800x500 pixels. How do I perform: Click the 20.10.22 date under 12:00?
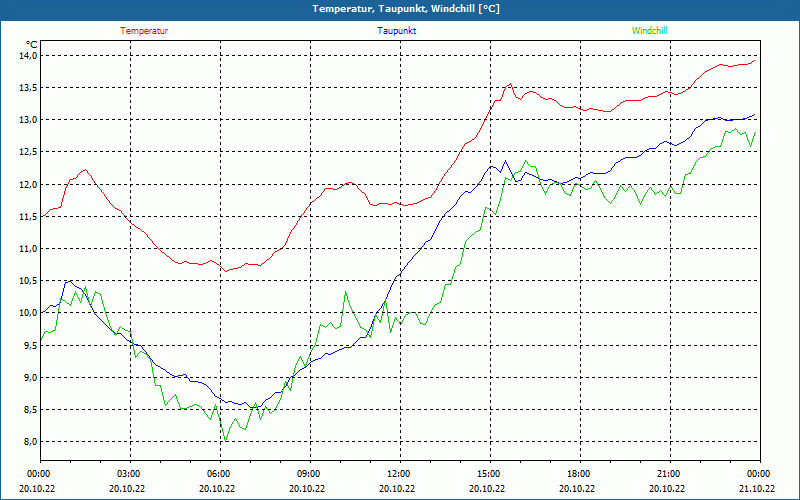(x=397, y=488)
